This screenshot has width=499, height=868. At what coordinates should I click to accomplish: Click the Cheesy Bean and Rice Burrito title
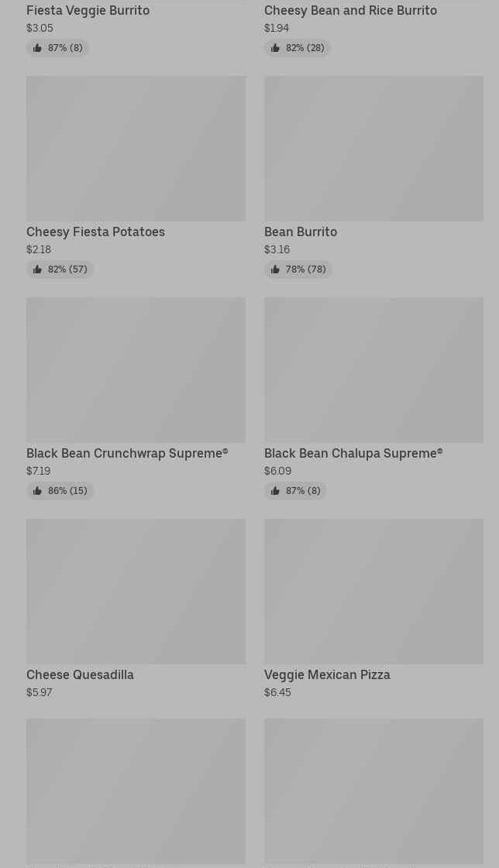tap(350, 10)
